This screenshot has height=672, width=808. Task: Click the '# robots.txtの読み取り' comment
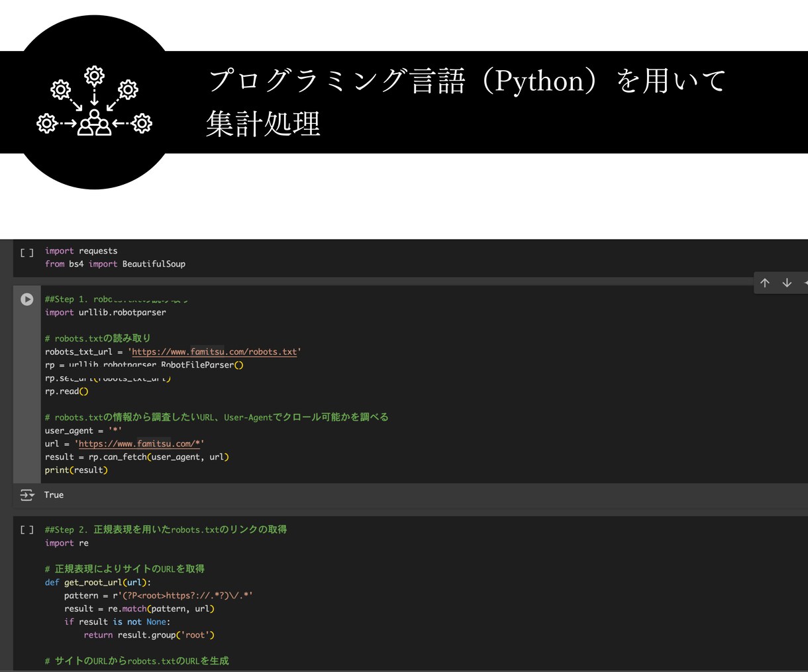98,338
